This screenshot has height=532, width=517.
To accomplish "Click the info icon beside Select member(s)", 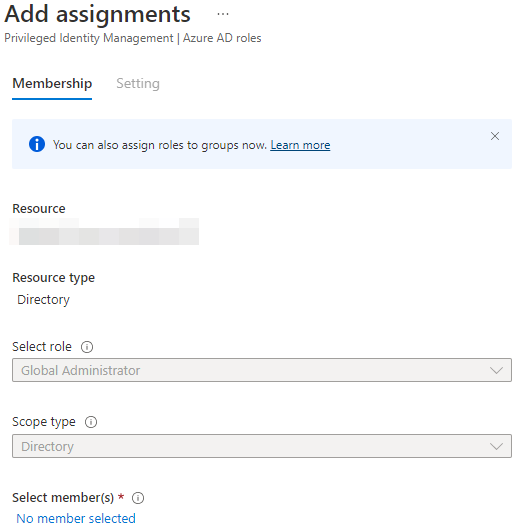I will [x=138, y=498].
